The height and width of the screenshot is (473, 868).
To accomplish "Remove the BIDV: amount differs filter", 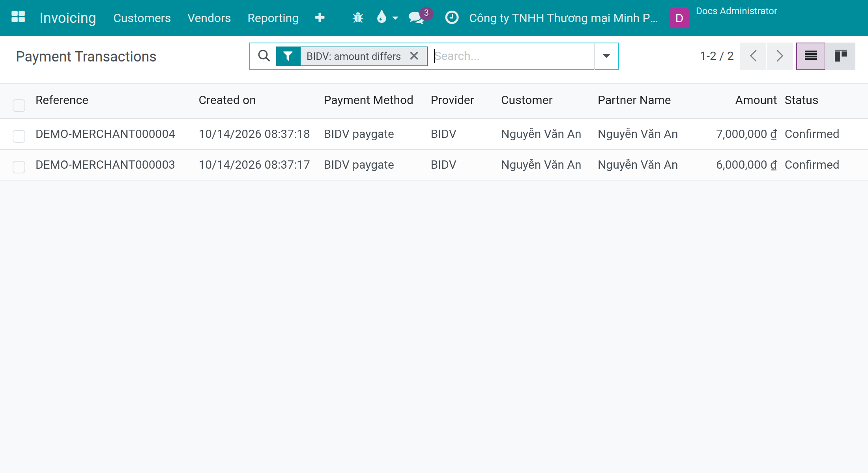I will [x=414, y=56].
